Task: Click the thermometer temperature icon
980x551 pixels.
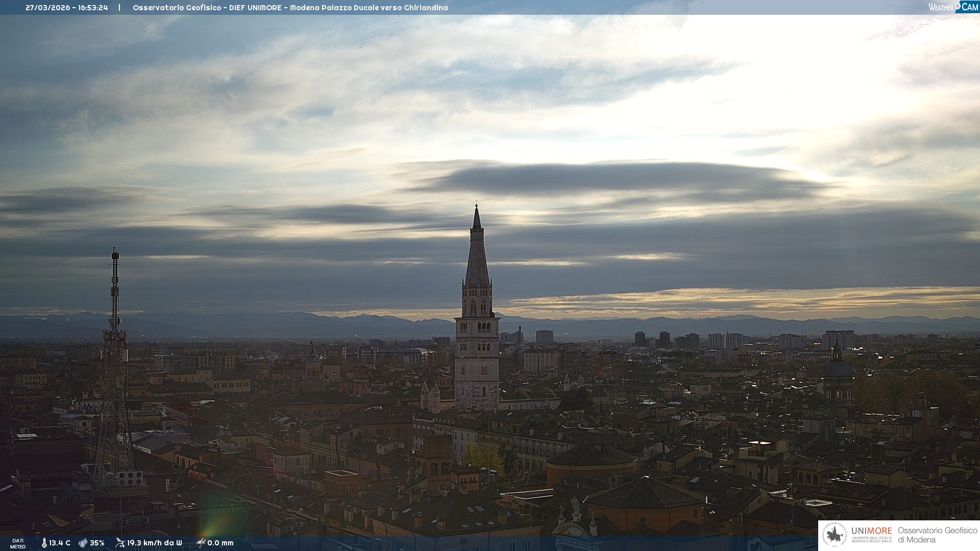Action: 44,543
